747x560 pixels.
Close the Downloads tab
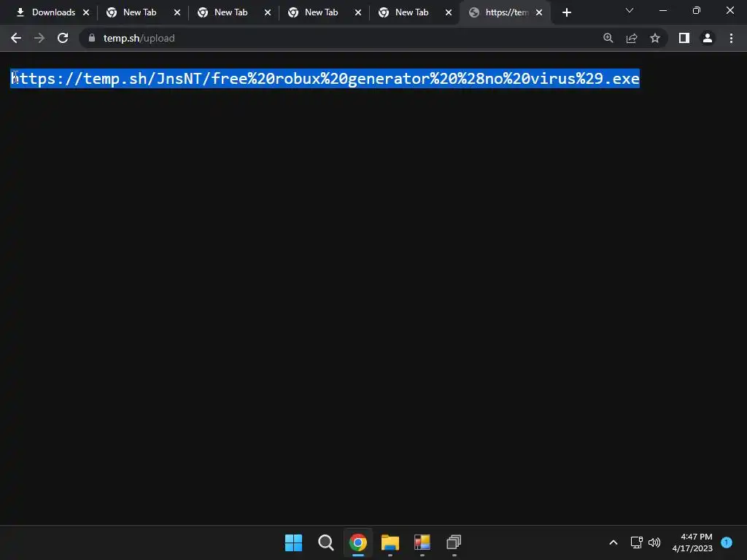[86, 12]
